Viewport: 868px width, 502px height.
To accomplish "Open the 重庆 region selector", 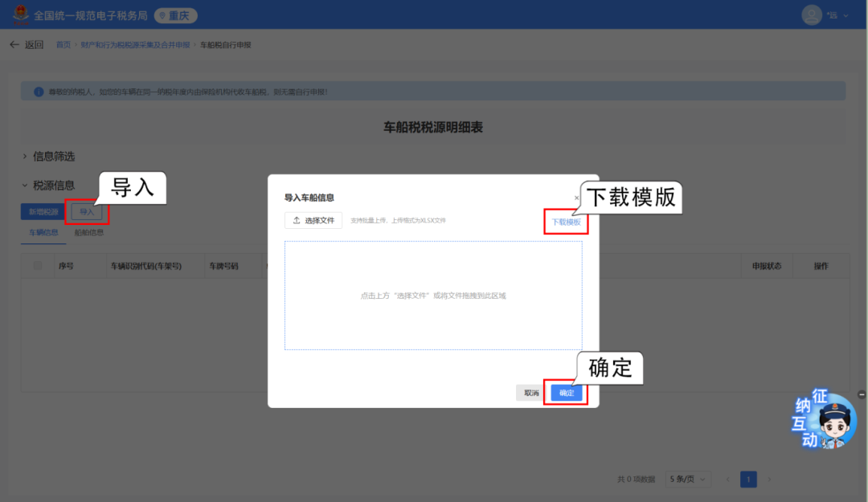I will (x=175, y=15).
